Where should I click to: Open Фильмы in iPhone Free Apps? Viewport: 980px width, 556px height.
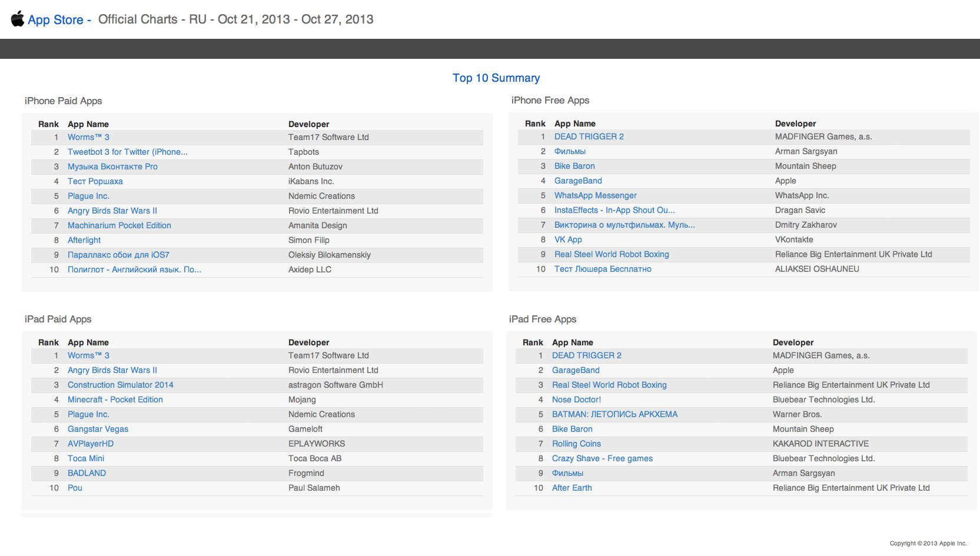pos(570,151)
